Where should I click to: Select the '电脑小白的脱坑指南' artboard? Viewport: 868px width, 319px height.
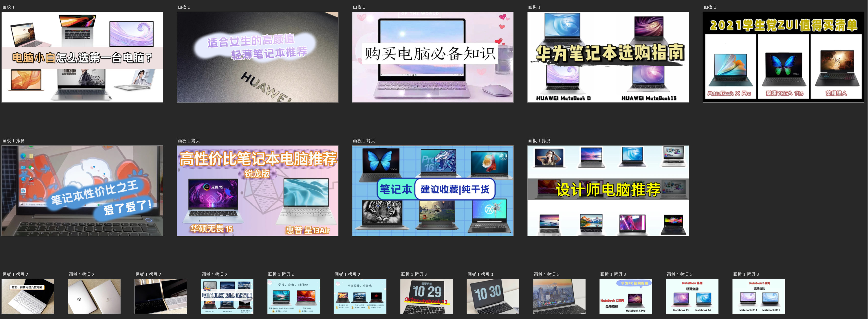coord(227,296)
